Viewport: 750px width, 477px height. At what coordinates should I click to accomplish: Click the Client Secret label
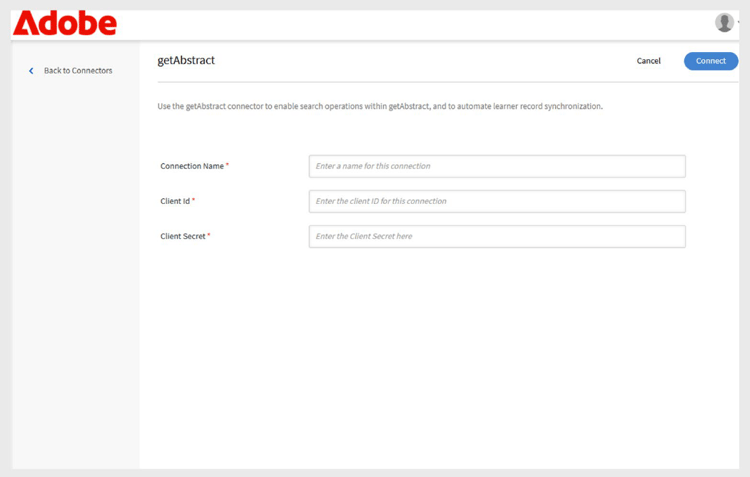coord(183,236)
